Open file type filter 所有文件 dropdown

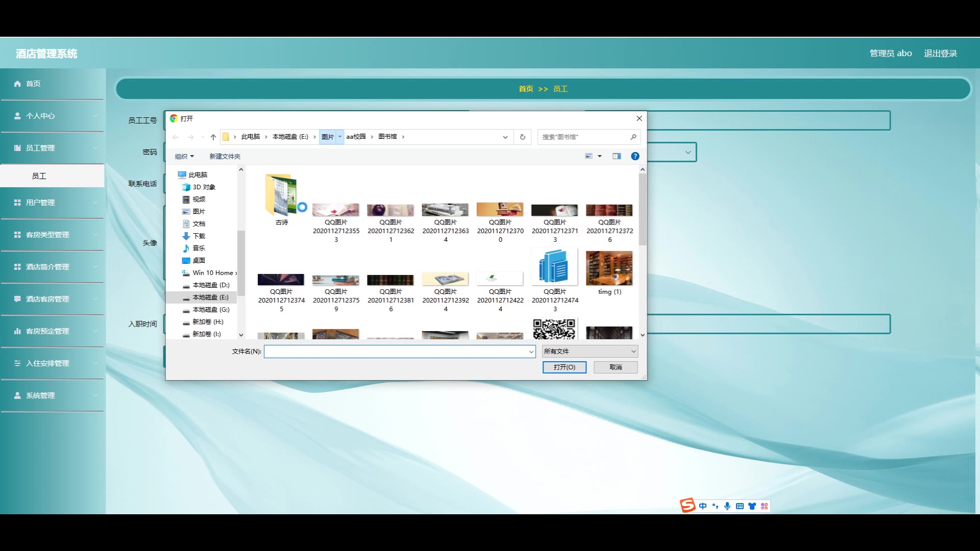point(590,352)
